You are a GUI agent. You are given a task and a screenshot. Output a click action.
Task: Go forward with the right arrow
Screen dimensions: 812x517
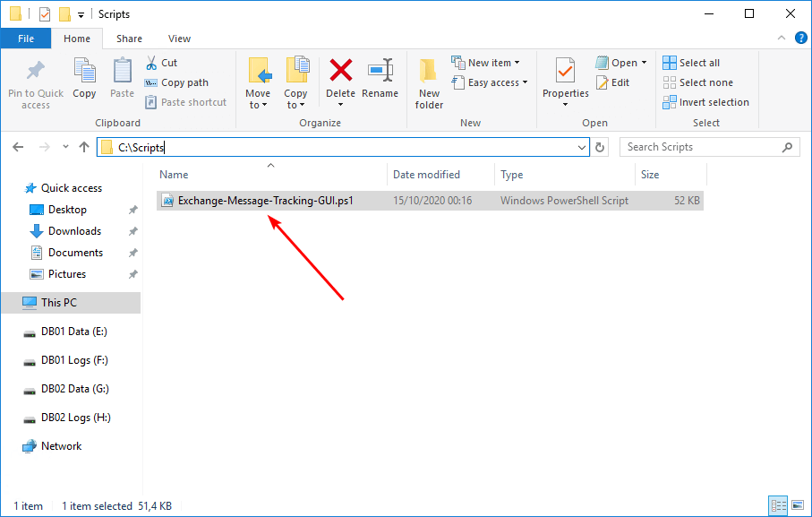coord(45,147)
